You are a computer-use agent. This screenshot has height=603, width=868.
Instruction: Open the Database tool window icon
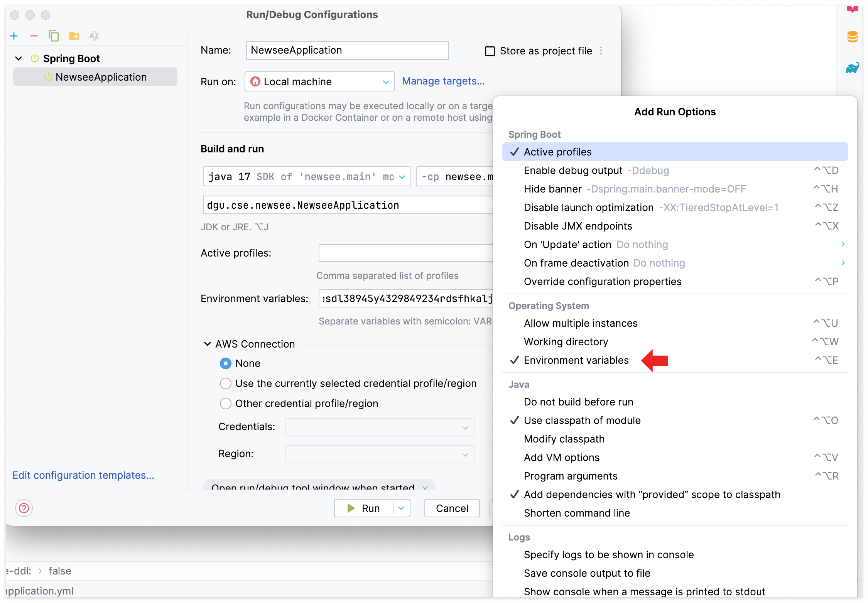tap(852, 37)
